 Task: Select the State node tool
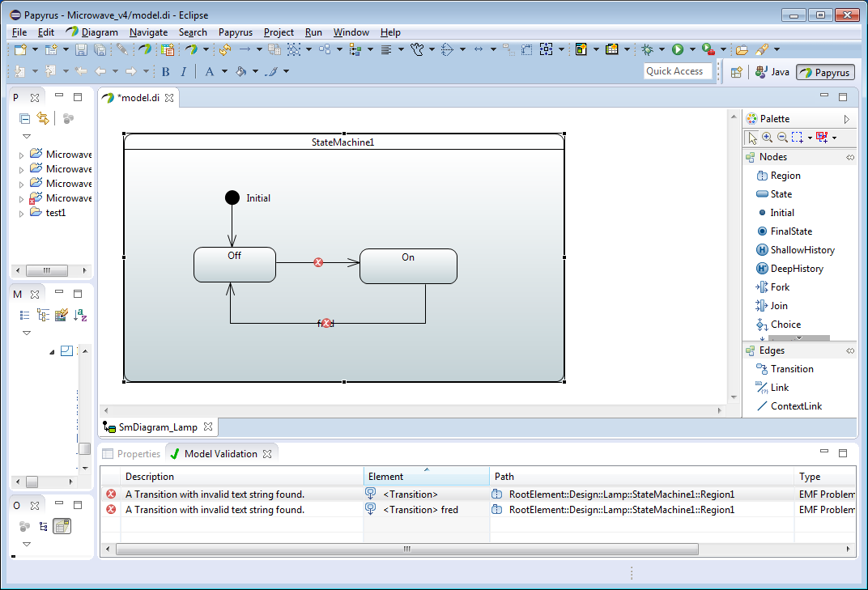coord(774,194)
